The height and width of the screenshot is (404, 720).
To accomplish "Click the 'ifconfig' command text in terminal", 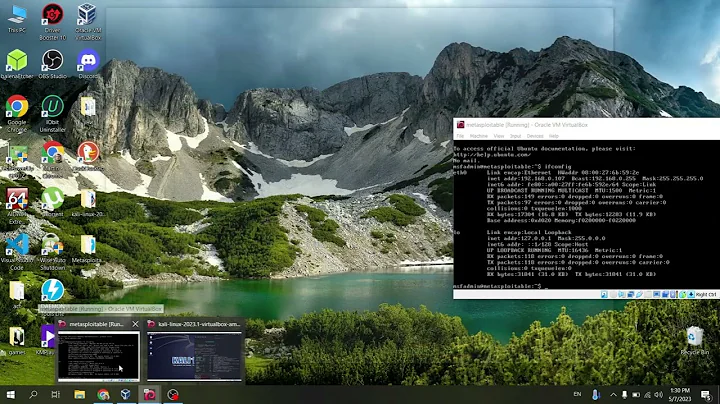I will pos(557,167).
